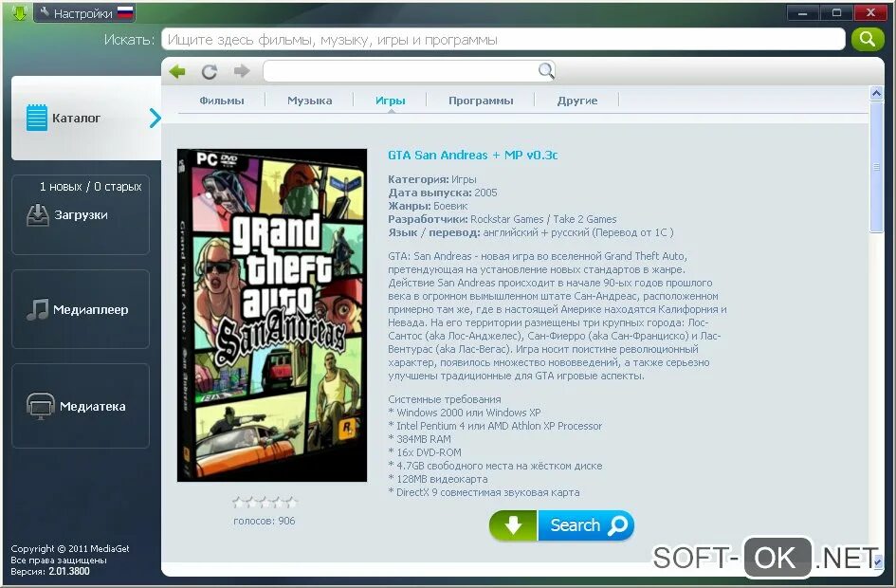The height and width of the screenshot is (588, 896).
Task: Open the Медиатека library section
Action: point(81,406)
